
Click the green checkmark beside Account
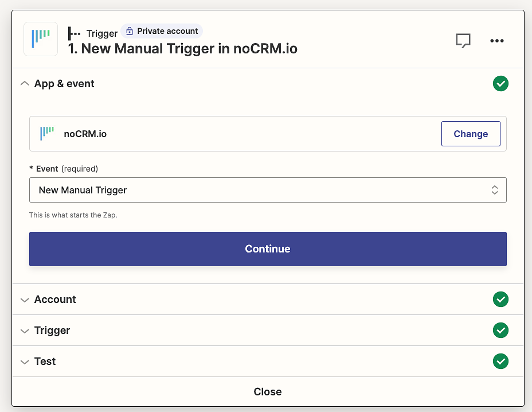coord(500,299)
